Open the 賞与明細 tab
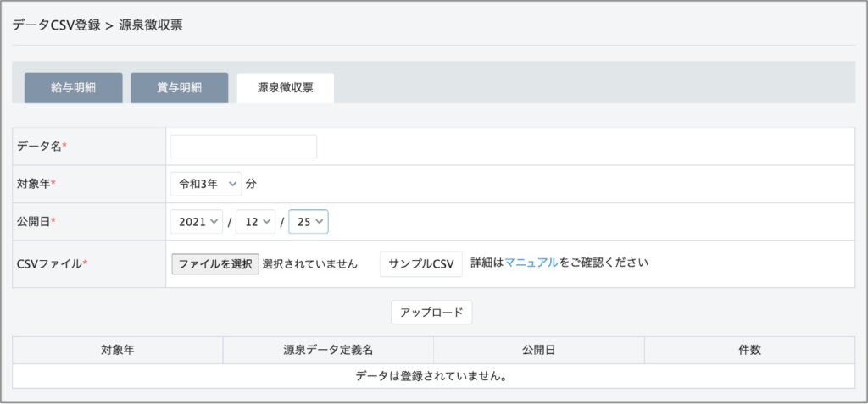 click(x=179, y=88)
